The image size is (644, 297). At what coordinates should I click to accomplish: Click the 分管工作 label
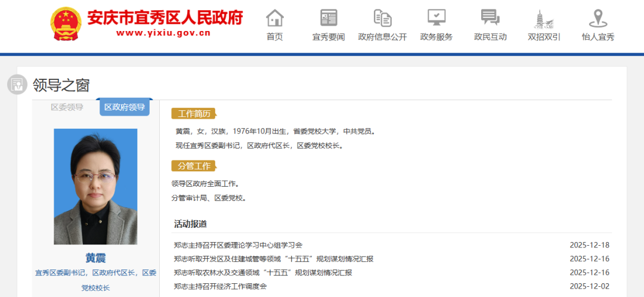click(x=194, y=166)
